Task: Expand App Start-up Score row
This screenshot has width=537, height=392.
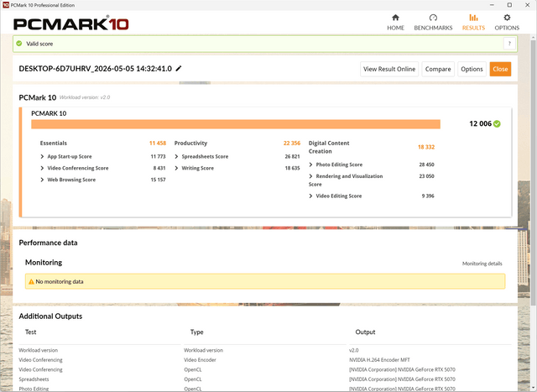Action: (x=42, y=157)
